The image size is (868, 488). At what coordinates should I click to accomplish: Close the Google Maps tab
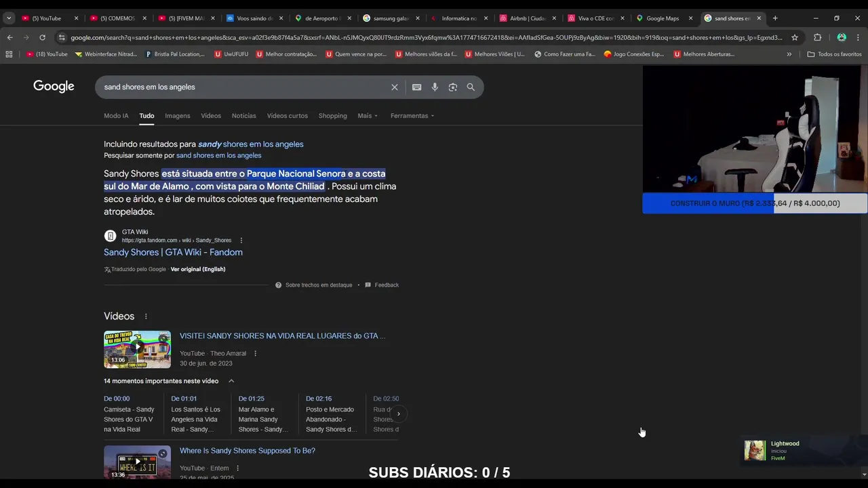click(690, 18)
